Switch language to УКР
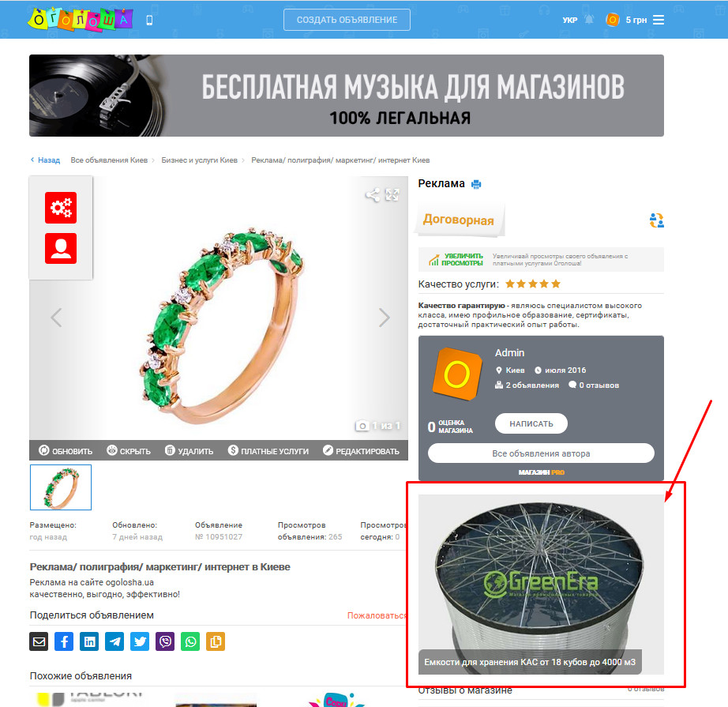Screen dimensions: 728x707 (569, 20)
